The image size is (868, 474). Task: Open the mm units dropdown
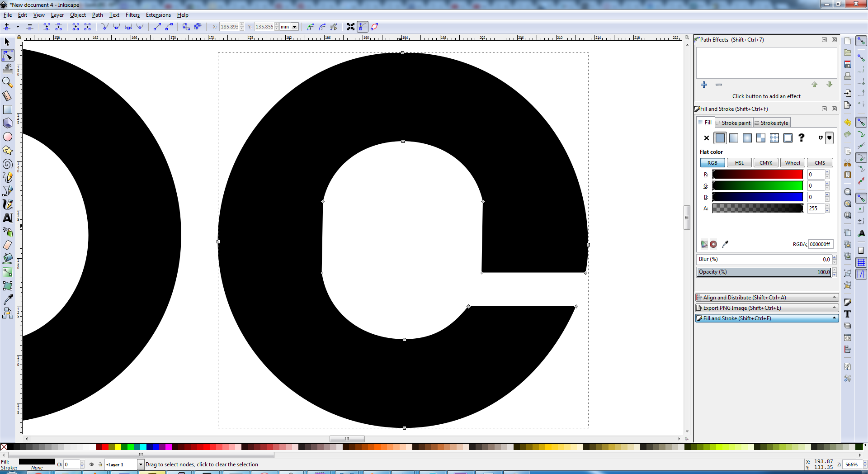click(x=294, y=27)
